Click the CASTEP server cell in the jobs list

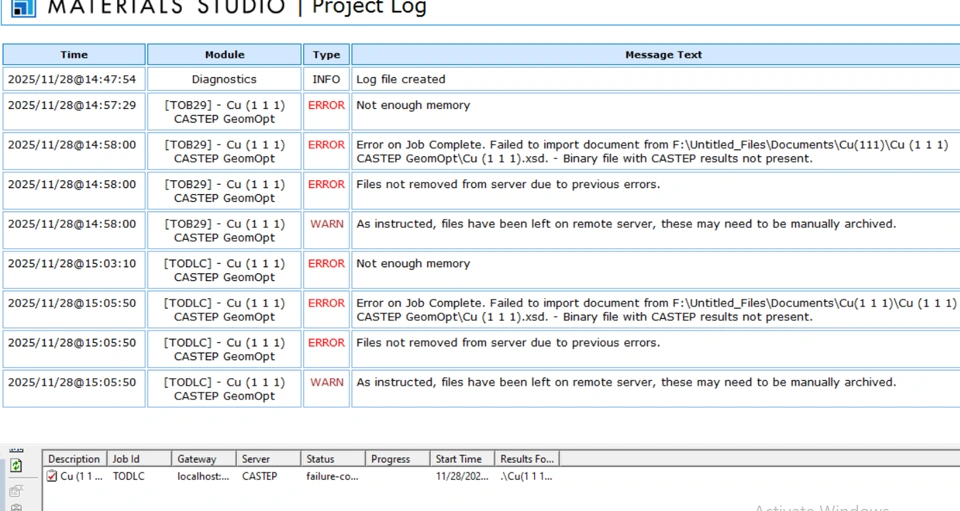260,476
